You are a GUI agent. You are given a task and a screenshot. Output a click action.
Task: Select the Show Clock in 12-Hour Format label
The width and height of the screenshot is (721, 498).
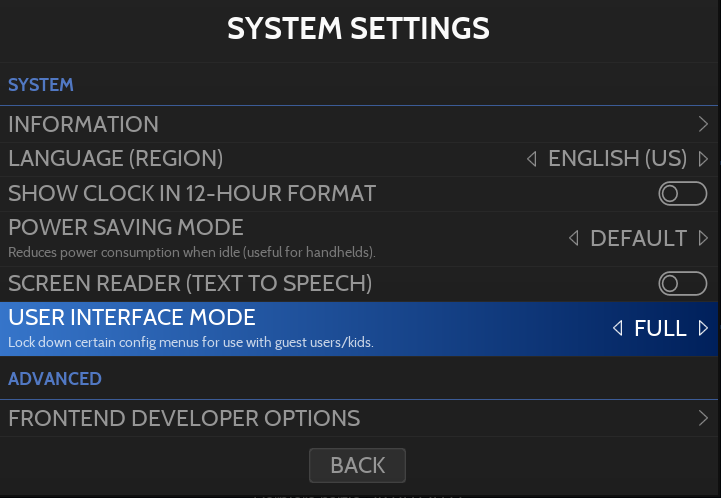(192, 193)
